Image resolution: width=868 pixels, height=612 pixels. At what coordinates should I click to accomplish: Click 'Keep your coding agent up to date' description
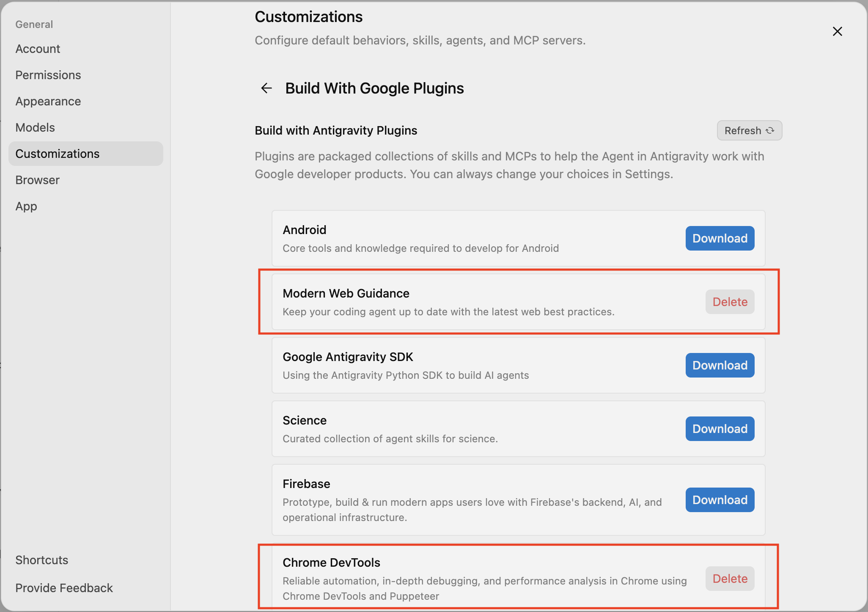click(x=448, y=312)
